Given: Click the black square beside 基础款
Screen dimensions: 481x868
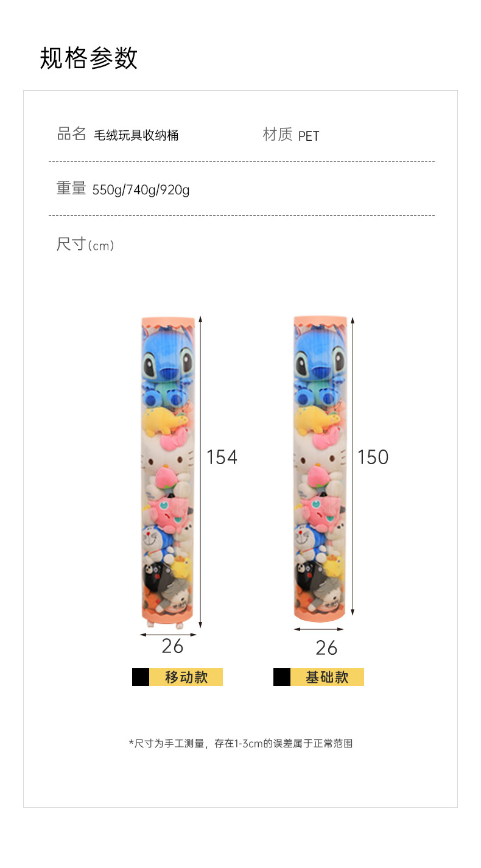Looking at the screenshot, I should pos(282,677).
